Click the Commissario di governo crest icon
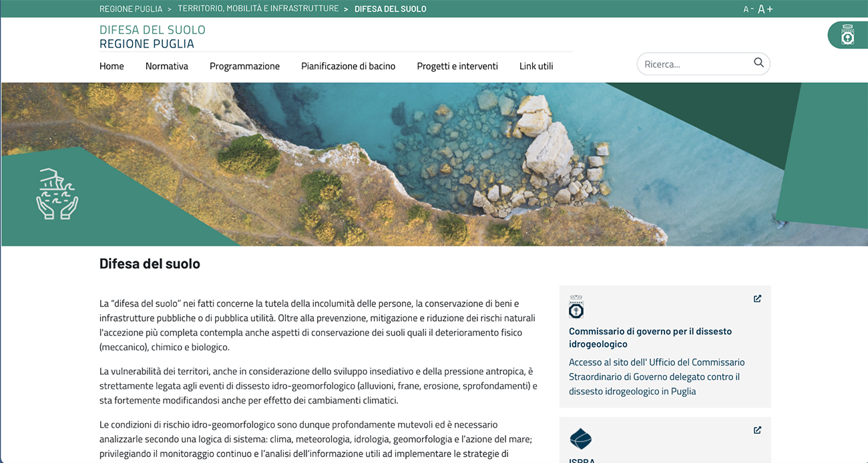This screenshot has height=463, width=868. coord(576,307)
